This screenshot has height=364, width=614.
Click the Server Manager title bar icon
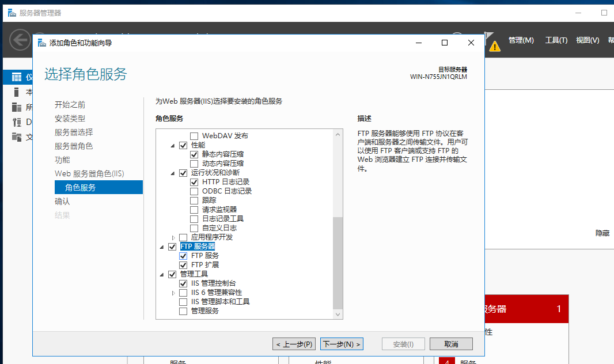pos(12,13)
